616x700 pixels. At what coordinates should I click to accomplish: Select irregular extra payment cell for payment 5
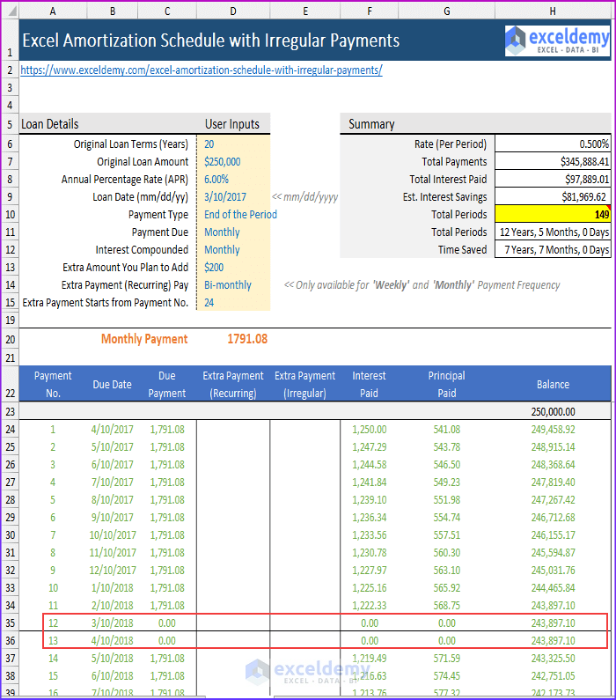pyautogui.click(x=304, y=500)
